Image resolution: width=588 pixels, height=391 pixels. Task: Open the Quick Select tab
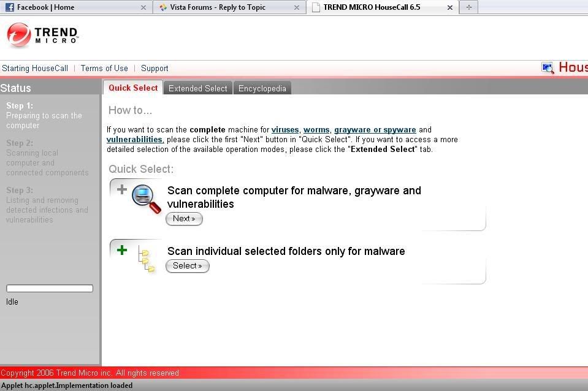(133, 88)
